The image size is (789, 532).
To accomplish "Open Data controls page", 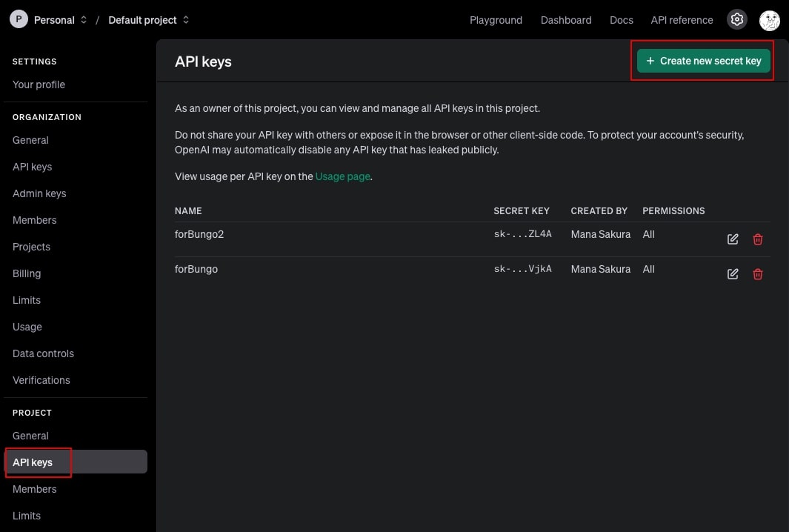I will (x=43, y=354).
